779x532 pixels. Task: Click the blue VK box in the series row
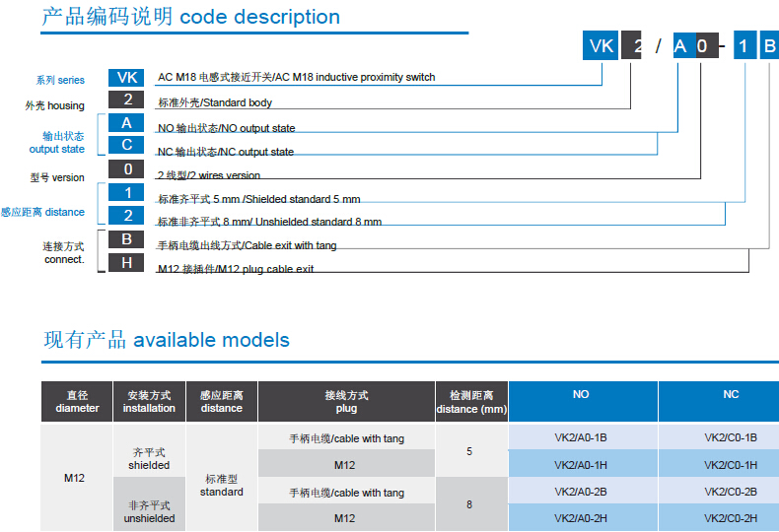[x=126, y=78]
